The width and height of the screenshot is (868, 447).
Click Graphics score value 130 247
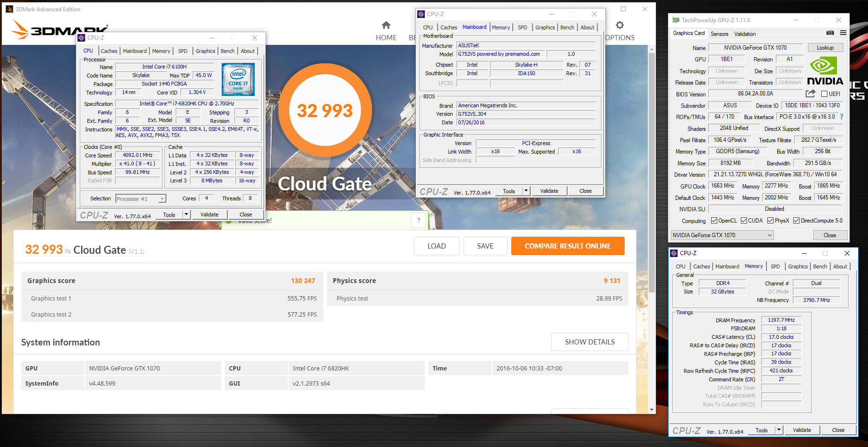pyautogui.click(x=303, y=281)
